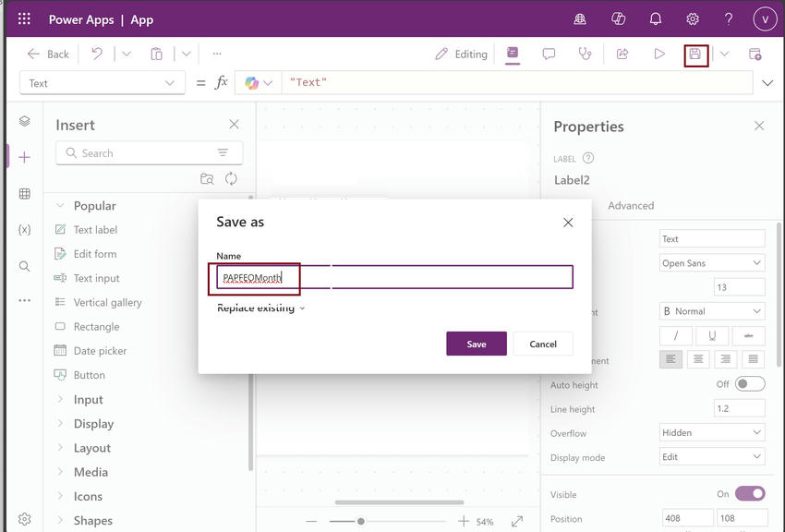Viewport: 785px width, 532px height.
Task: Click the Share icon
Action: pos(622,54)
